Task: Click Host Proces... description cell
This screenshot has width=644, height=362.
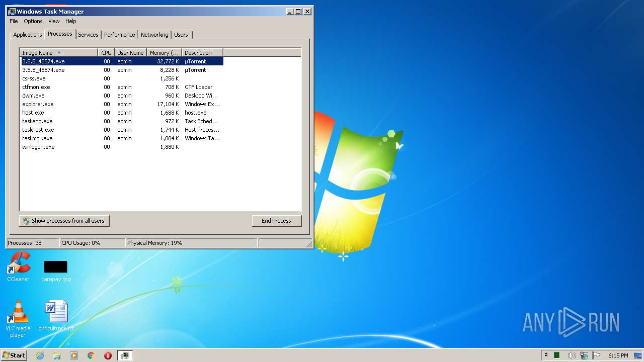Action: (x=202, y=130)
